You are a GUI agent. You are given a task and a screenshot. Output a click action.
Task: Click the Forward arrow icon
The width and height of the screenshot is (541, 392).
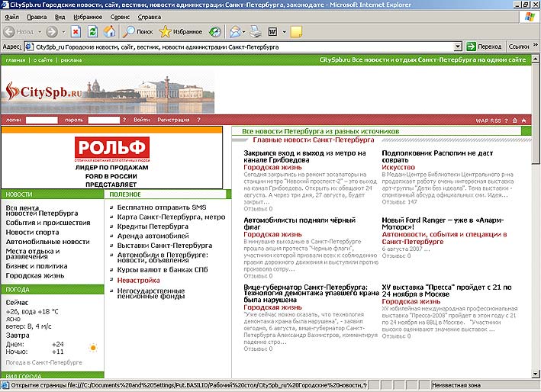(52, 32)
